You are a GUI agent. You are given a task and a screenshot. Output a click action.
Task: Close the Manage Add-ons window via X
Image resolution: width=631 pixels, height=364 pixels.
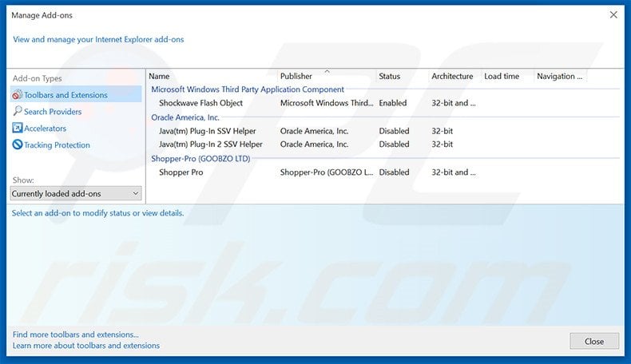(x=613, y=15)
